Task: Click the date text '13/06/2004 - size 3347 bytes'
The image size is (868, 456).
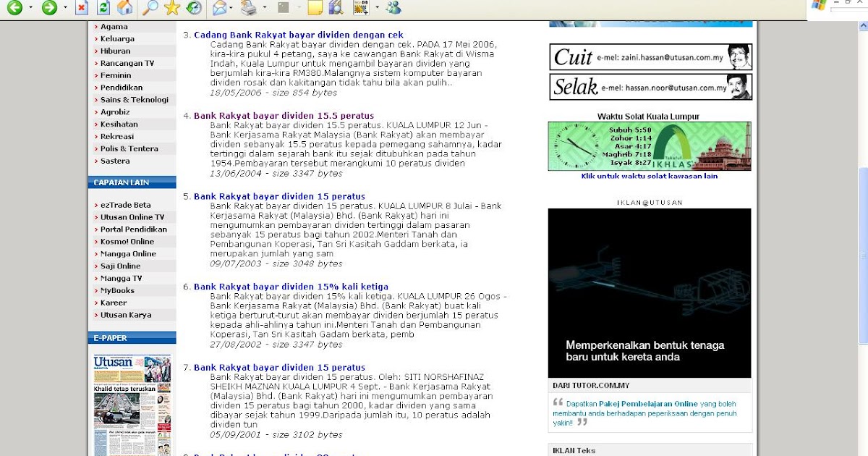Action: 276,174
